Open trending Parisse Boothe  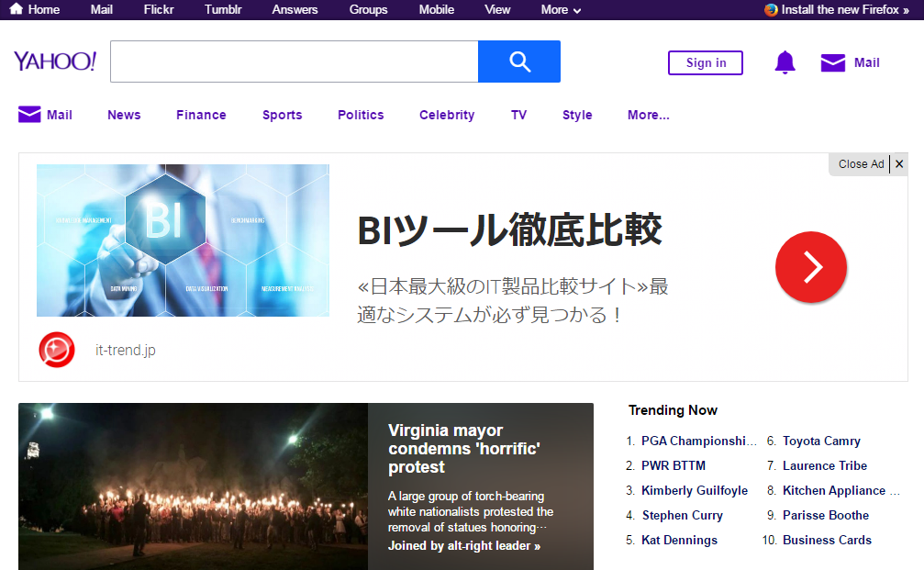click(x=826, y=515)
